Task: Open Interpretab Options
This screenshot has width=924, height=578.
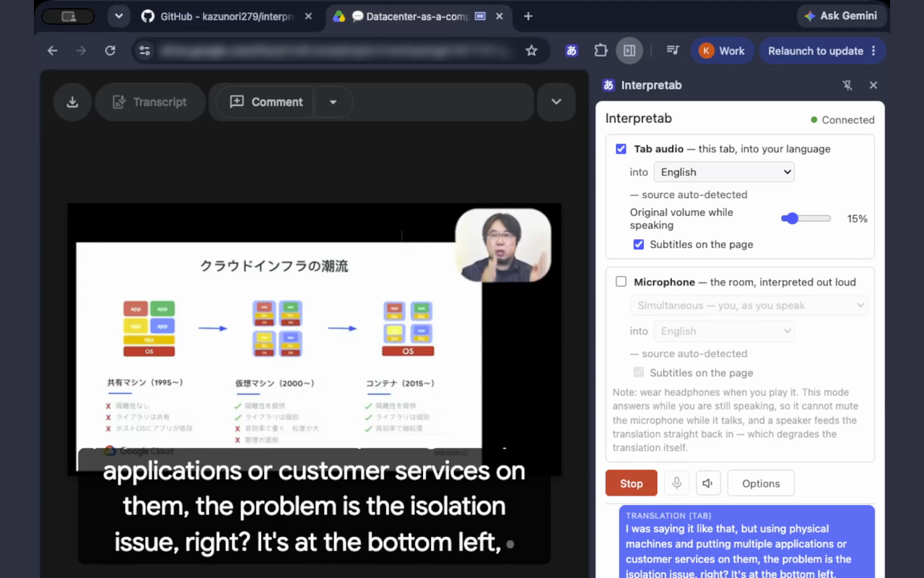Action: [761, 483]
